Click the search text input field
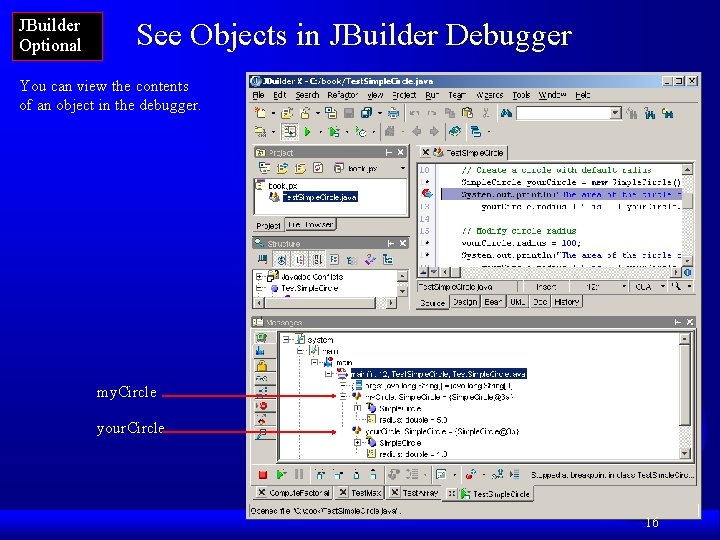This screenshot has height=540, width=720. point(563,113)
